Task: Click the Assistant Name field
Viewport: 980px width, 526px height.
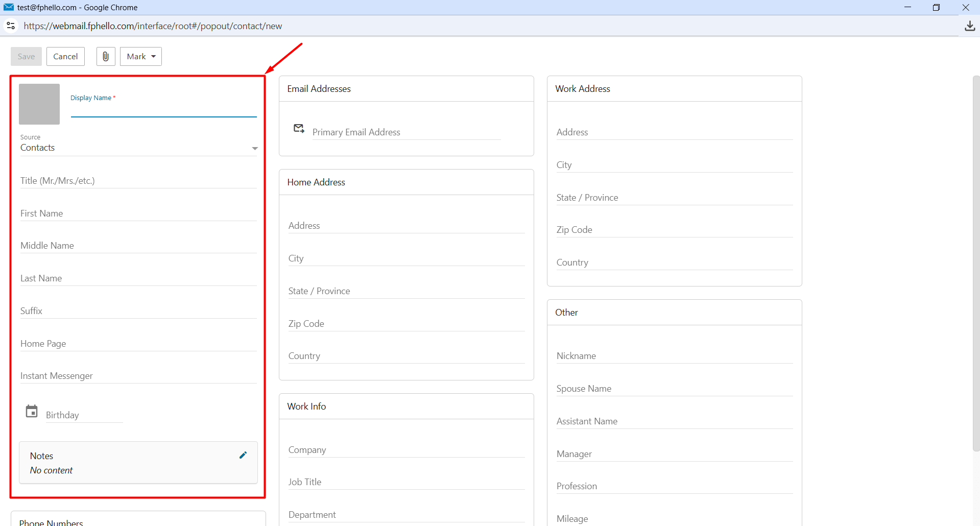Action: tap(675, 421)
